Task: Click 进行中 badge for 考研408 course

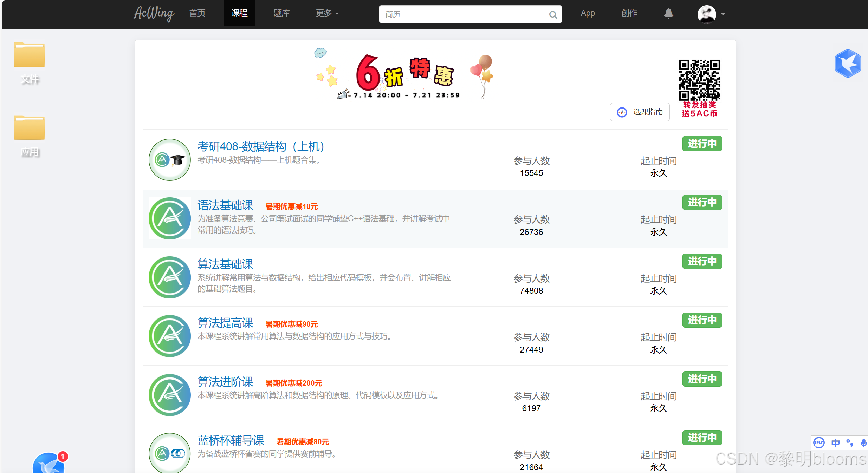Action: (x=702, y=144)
